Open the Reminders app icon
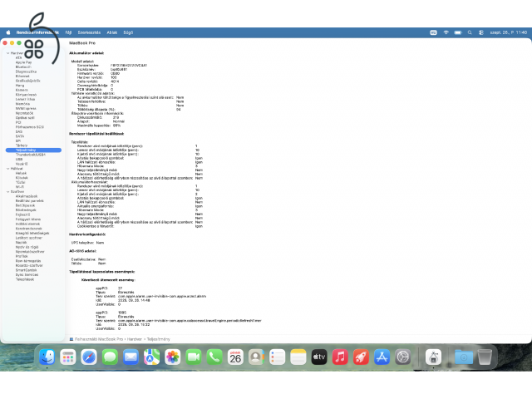Screen dimensions: 532x399 point(277,357)
